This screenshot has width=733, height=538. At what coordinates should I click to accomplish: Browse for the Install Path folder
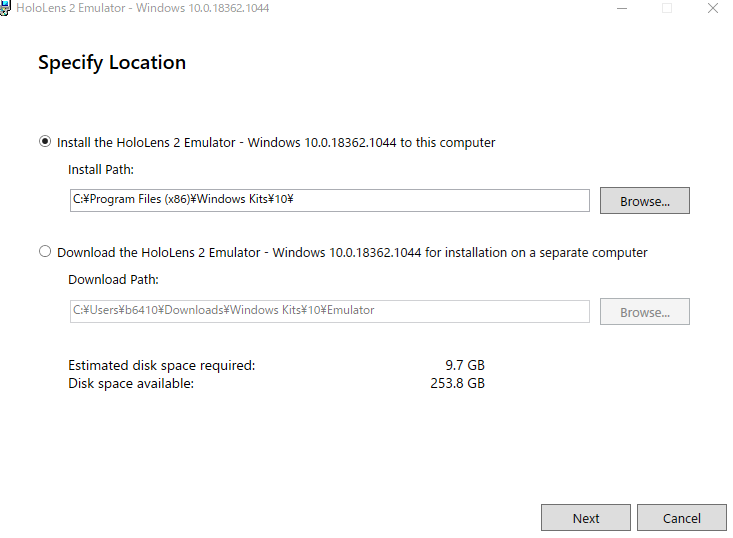coord(645,201)
